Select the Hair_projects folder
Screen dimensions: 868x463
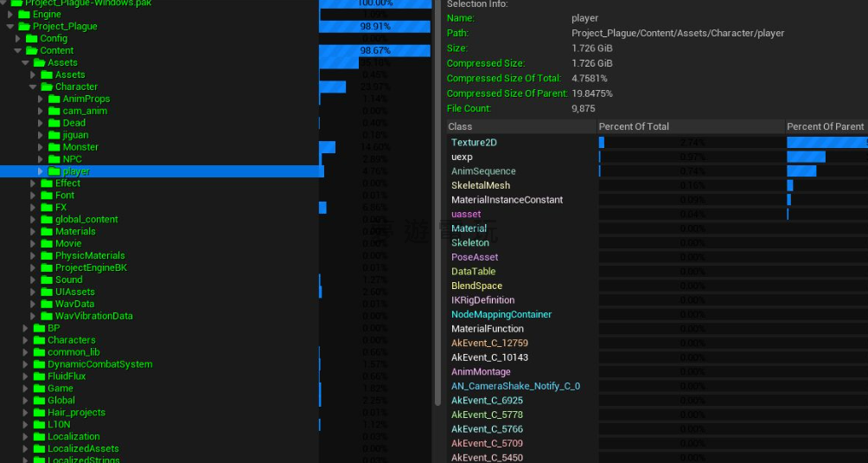pyautogui.click(x=76, y=413)
